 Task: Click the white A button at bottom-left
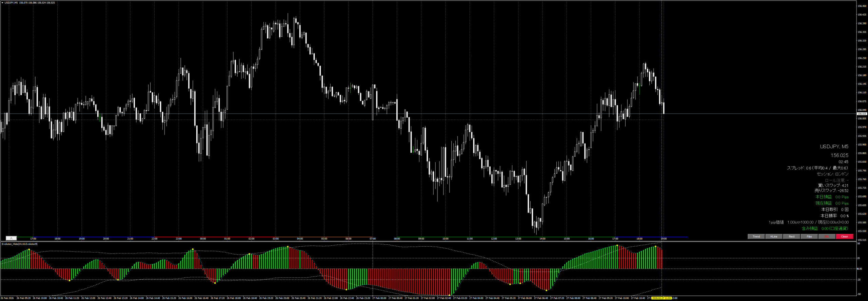(11, 238)
